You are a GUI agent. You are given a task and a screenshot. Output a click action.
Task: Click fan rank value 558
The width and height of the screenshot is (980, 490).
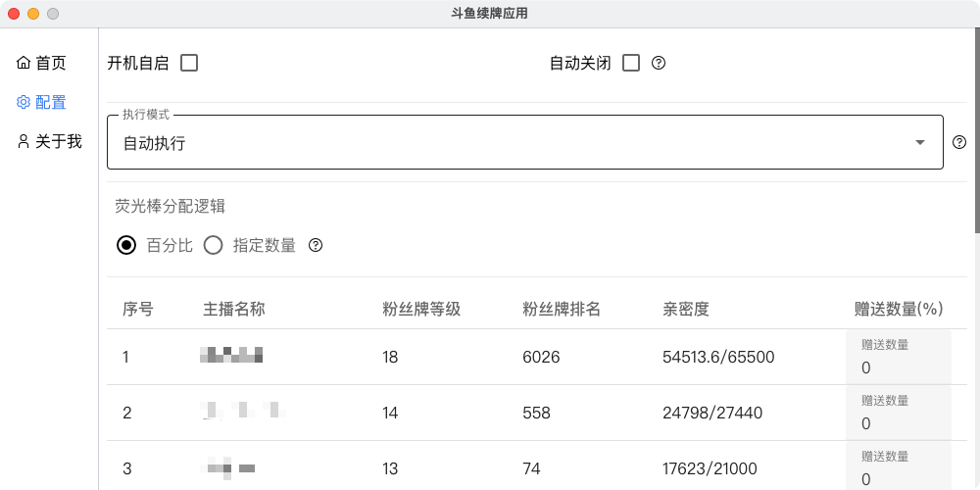pyautogui.click(x=536, y=414)
